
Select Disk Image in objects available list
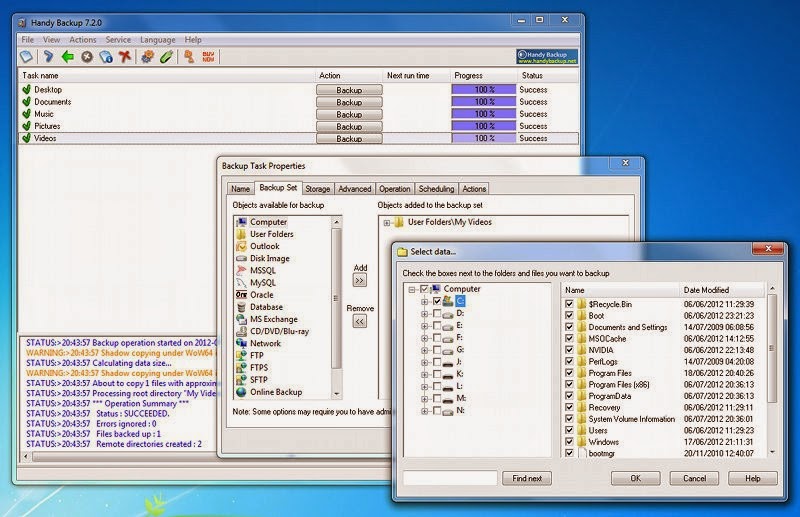pyautogui.click(x=269, y=258)
